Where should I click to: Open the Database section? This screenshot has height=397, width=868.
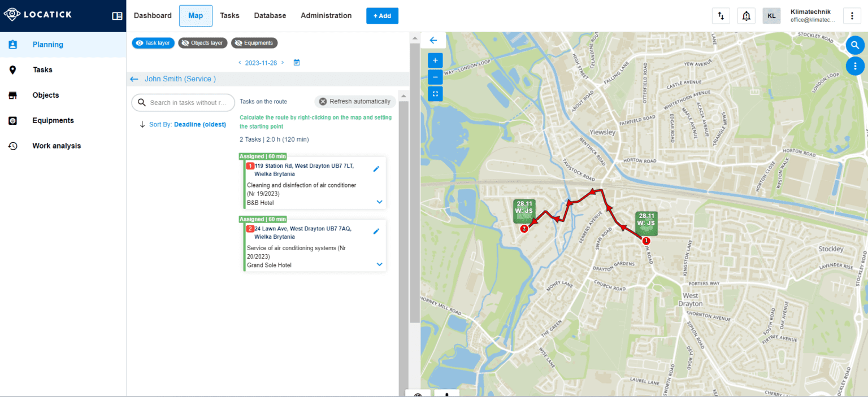(270, 15)
